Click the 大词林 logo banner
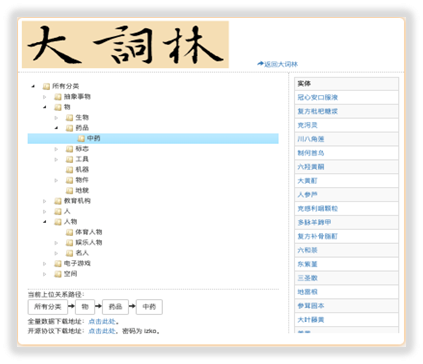 pos(125,44)
